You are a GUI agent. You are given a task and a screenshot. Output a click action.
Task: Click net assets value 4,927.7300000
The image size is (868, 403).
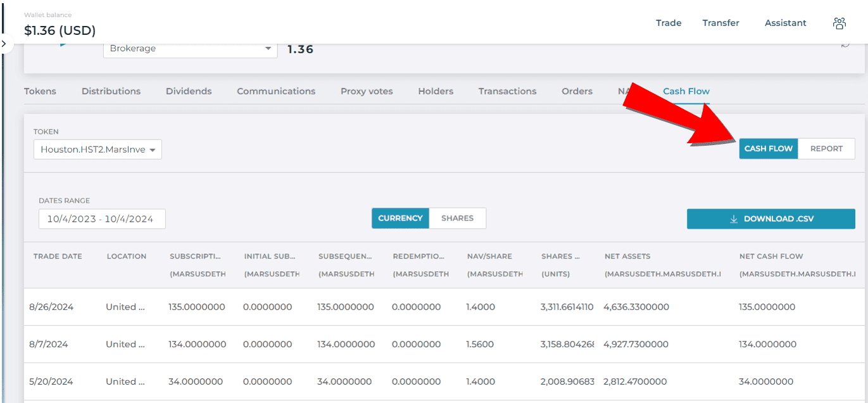tap(636, 344)
